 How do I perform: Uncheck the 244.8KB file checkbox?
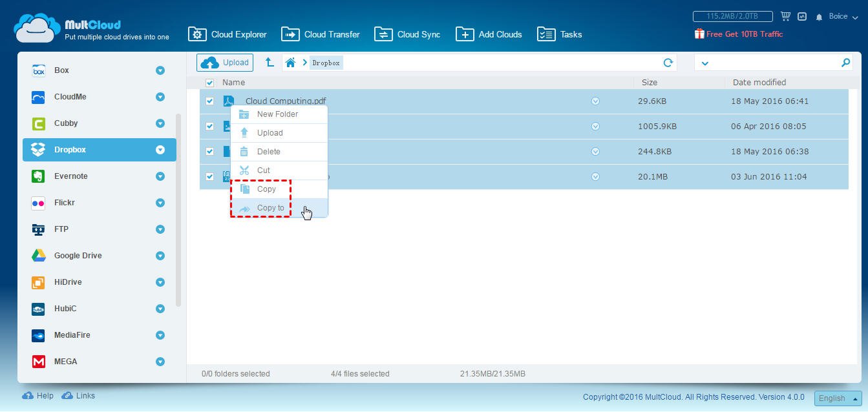point(209,152)
